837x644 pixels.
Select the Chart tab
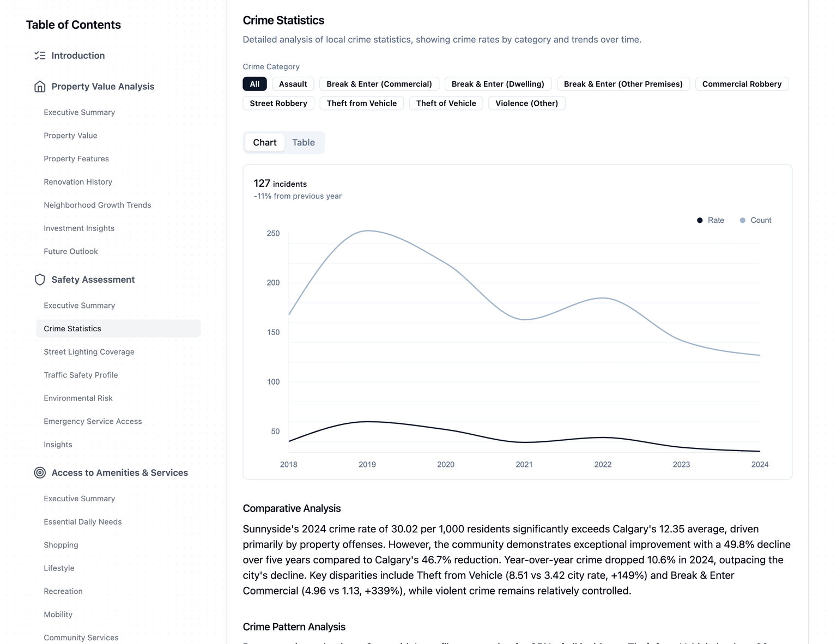[265, 143]
